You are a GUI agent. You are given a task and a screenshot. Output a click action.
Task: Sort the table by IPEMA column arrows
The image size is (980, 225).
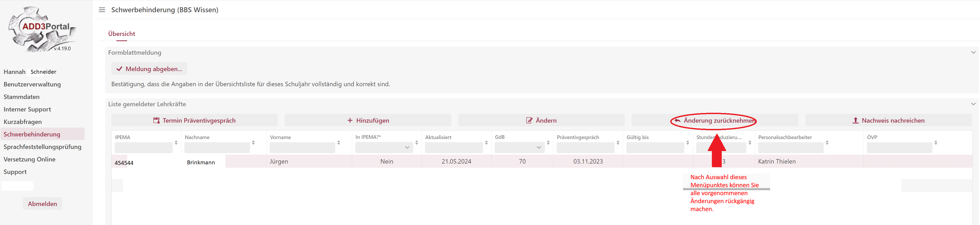pyautogui.click(x=176, y=143)
